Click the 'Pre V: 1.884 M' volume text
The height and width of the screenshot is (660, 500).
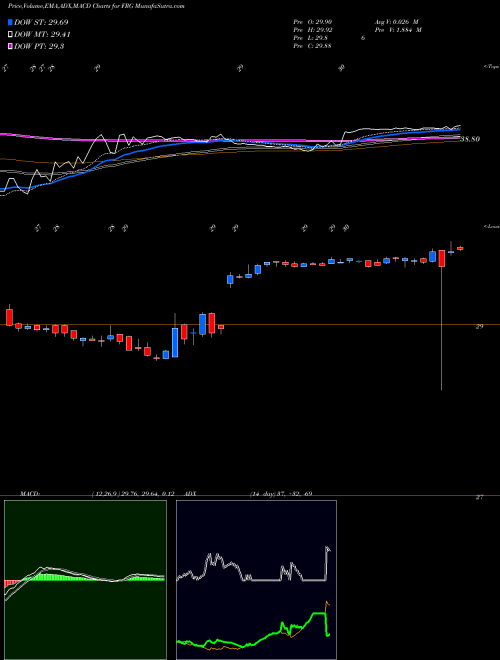click(397, 29)
